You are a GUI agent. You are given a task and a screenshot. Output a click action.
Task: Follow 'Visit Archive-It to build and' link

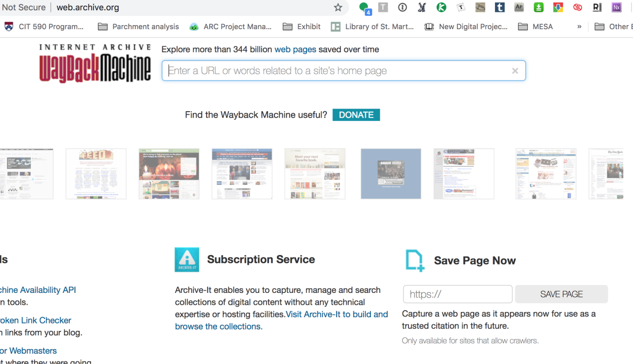coord(337,314)
